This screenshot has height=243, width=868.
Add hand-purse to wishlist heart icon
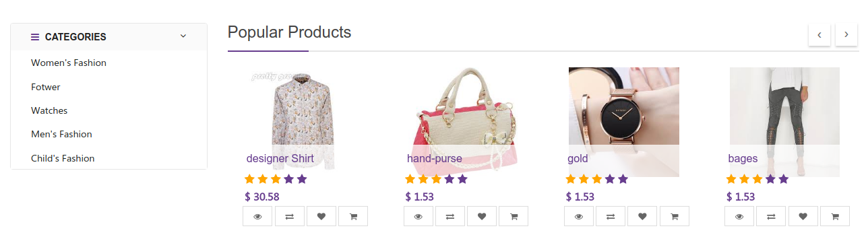click(x=482, y=216)
